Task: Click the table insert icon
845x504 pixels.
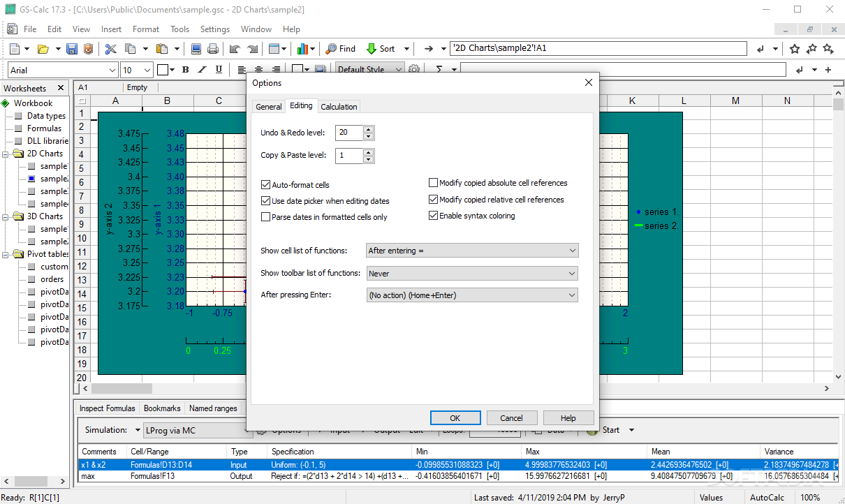Action: (x=274, y=49)
